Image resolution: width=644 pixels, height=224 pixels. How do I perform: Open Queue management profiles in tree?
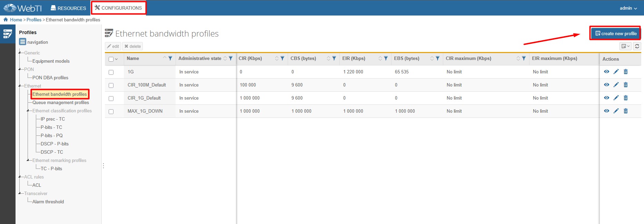[60, 102]
